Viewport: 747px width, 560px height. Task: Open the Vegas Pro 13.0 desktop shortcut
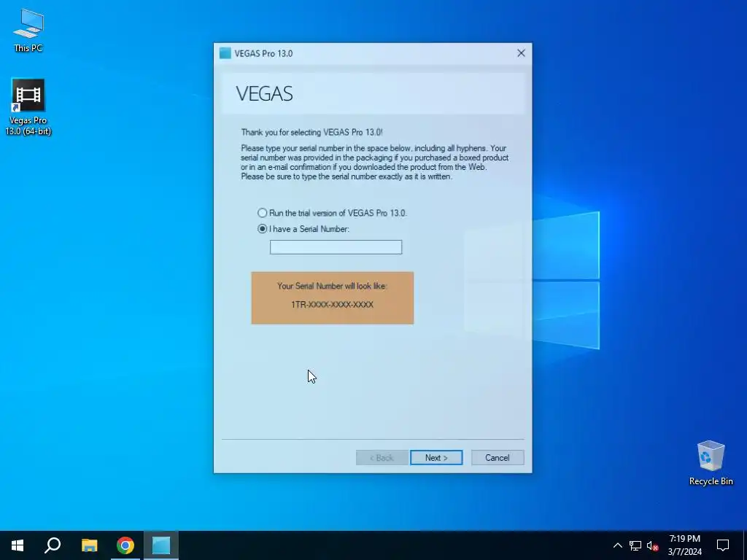pyautogui.click(x=28, y=107)
